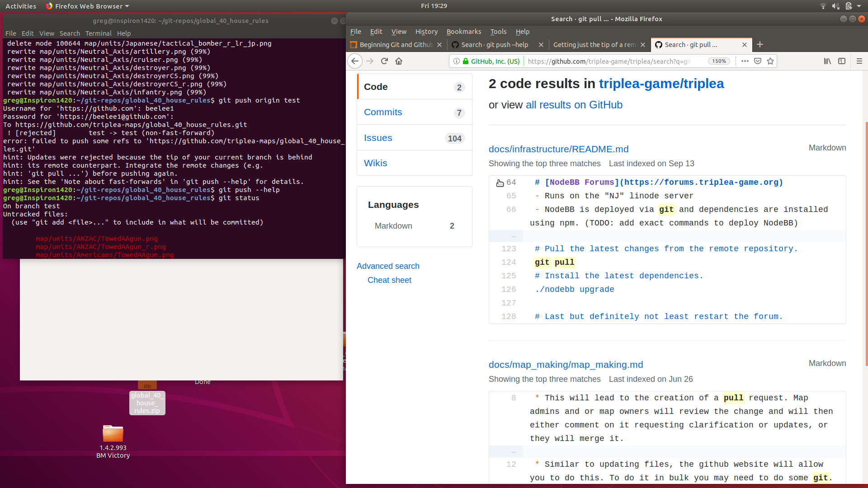
Task: Switch to 'Beginning Git and Github' tab
Action: pos(392,45)
